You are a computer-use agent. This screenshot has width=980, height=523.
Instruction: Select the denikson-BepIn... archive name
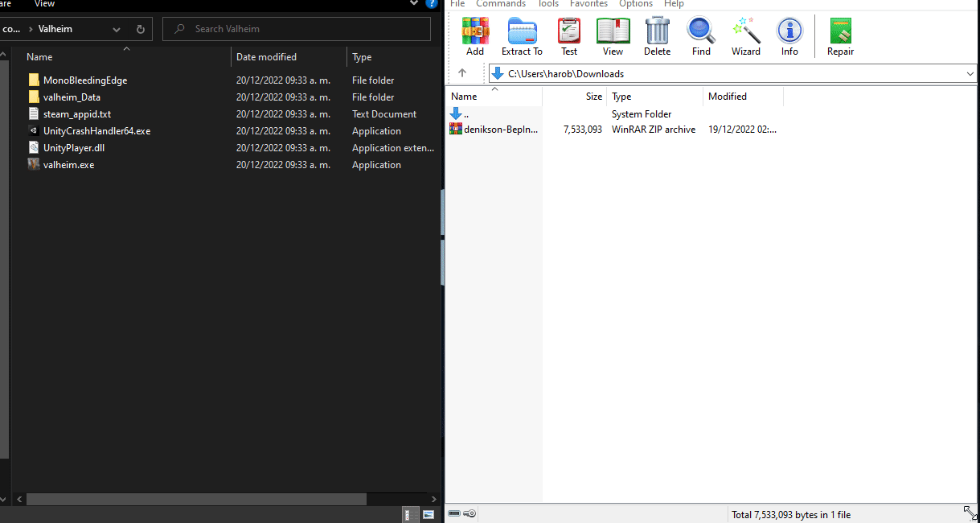pos(501,129)
